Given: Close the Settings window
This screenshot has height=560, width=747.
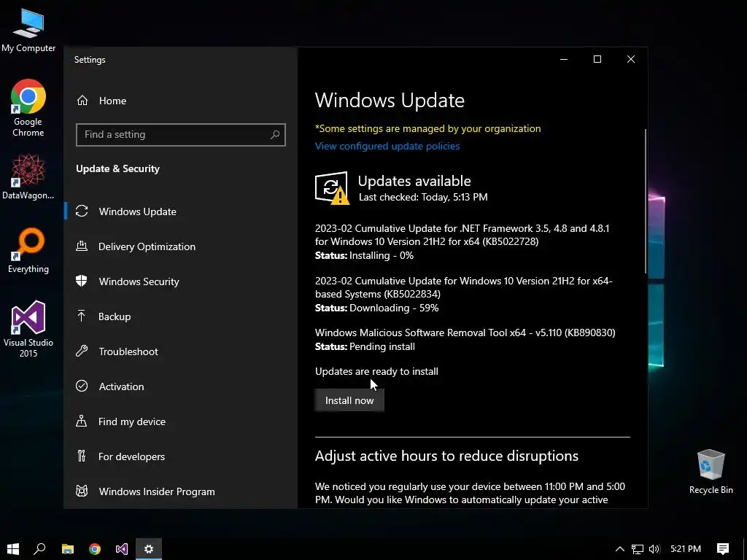Looking at the screenshot, I should [631, 59].
